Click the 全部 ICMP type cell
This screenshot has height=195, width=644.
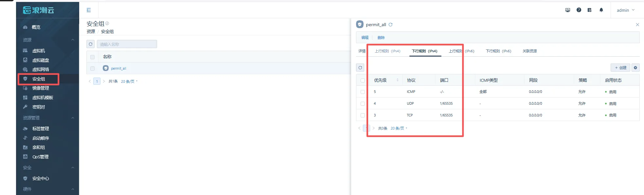pos(483,92)
